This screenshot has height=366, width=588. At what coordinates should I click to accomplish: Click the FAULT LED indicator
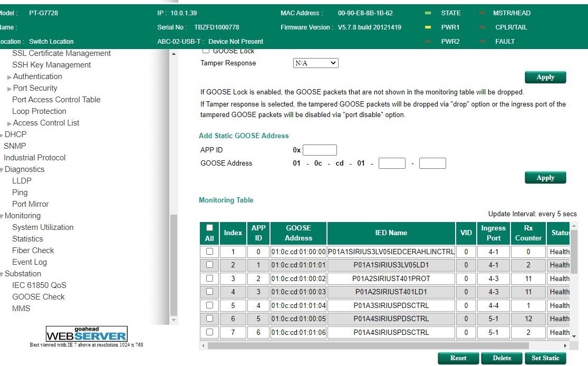482,42
